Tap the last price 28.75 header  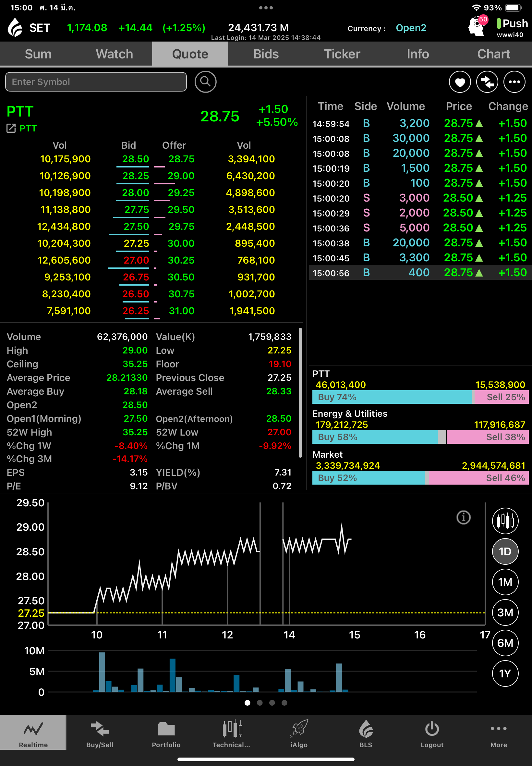pos(220,116)
